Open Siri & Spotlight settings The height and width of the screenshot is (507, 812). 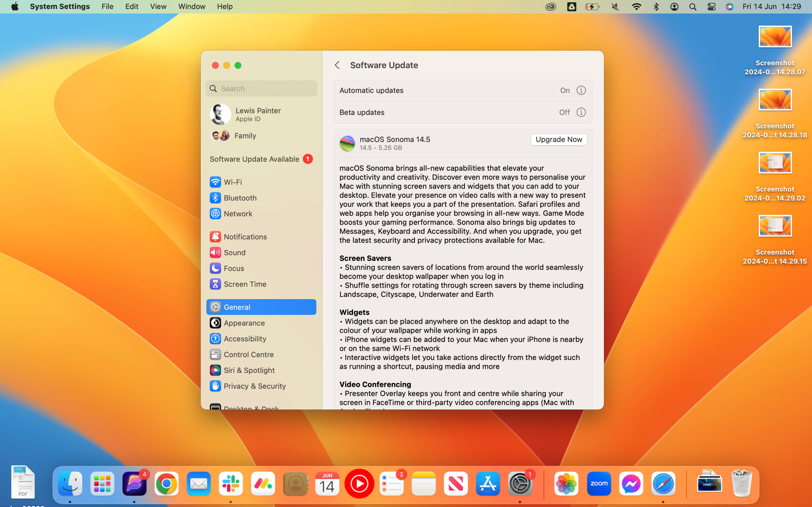[x=249, y=370]
